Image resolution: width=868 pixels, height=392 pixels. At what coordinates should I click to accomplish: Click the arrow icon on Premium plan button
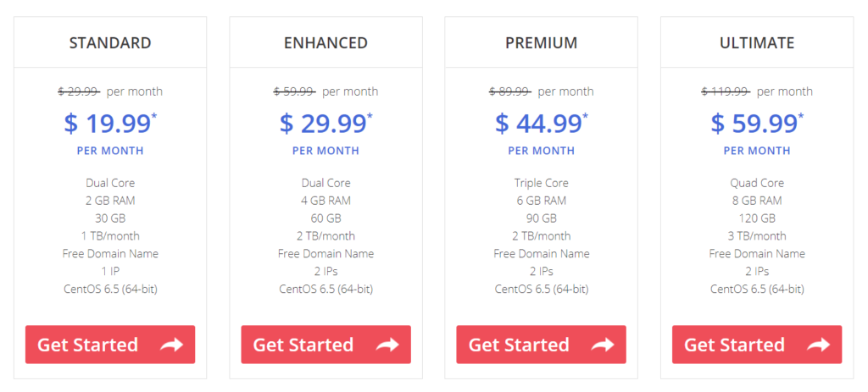coord(603,345)
